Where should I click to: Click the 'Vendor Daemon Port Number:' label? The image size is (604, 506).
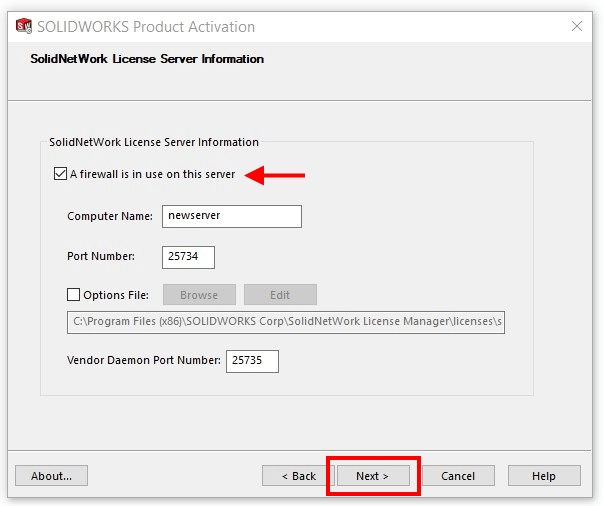(x=144, y=360)
